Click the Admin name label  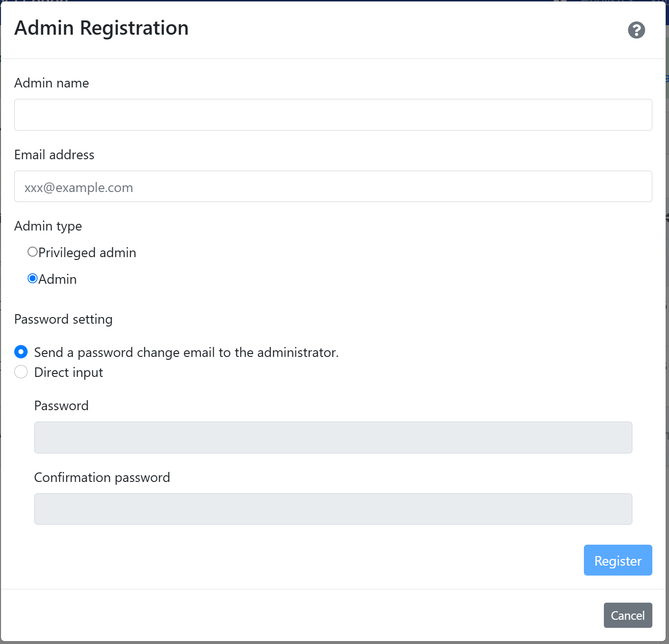[x=51, y=83]
